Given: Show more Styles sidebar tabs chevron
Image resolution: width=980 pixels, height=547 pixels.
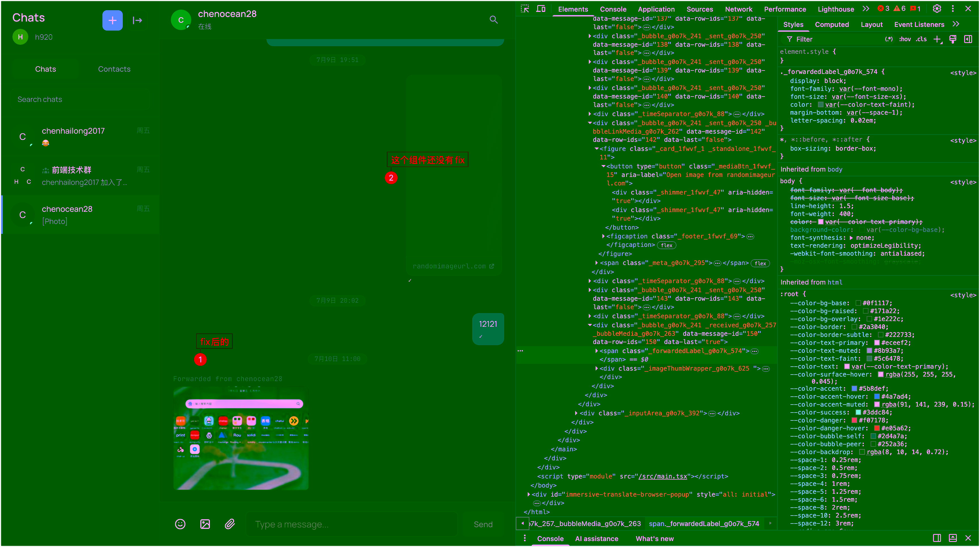Looking at the screenshot, I should click(956, 24).
